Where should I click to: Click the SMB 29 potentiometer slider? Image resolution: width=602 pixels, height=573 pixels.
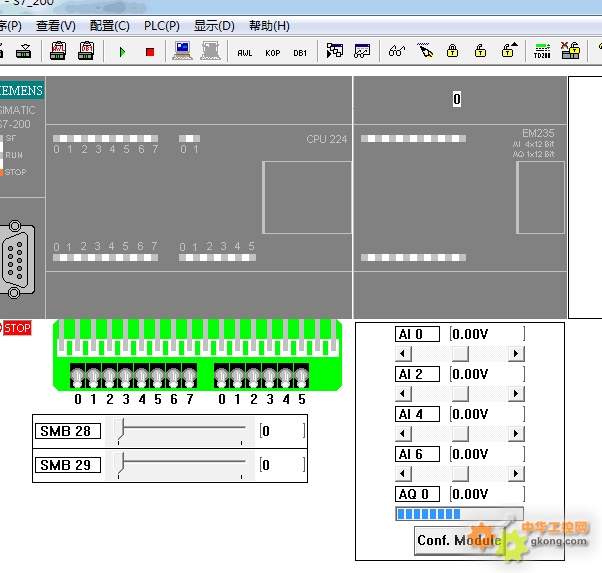coord(119,463)
